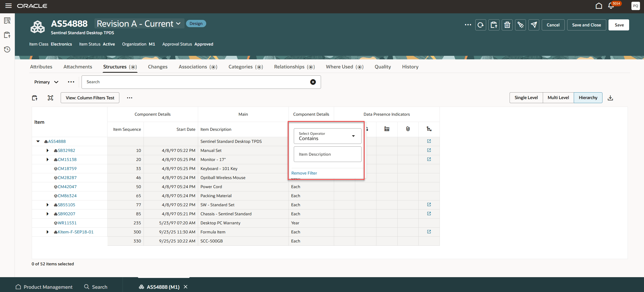Image resolution: width=644 pixels, height=292 pixels.
Task: Open the notifications bell showing 3014 alerts
Action: coord(611,6)
